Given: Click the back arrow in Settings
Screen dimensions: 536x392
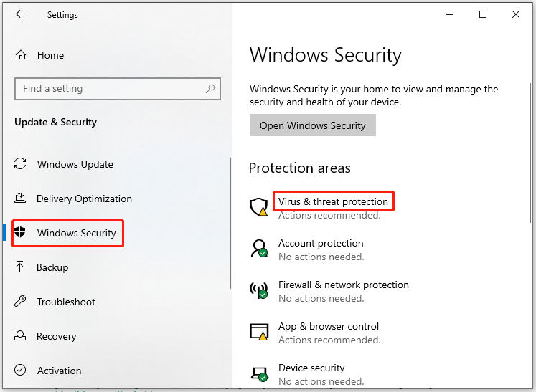Looking at the screenshot, I should tap(20, 14).
